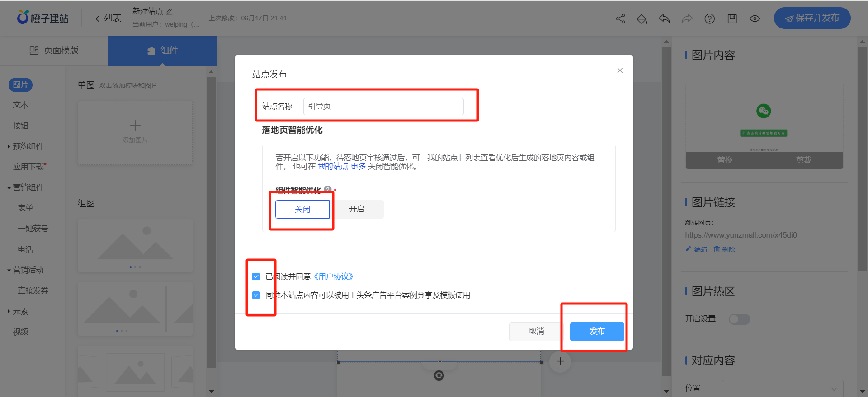Viewport: 868px width, 397px height.
Task: Collapse the 营销活动 group
Action: click(26, 270)
